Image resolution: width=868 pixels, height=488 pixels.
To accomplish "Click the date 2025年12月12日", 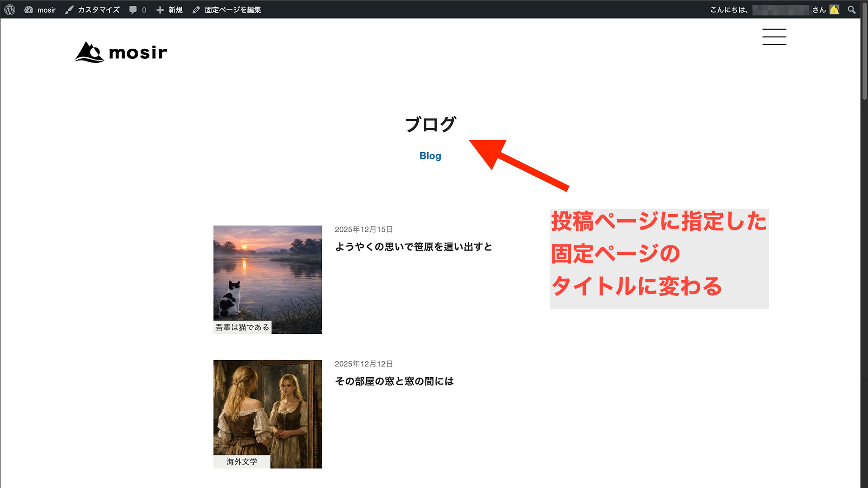I will (364, 363).
